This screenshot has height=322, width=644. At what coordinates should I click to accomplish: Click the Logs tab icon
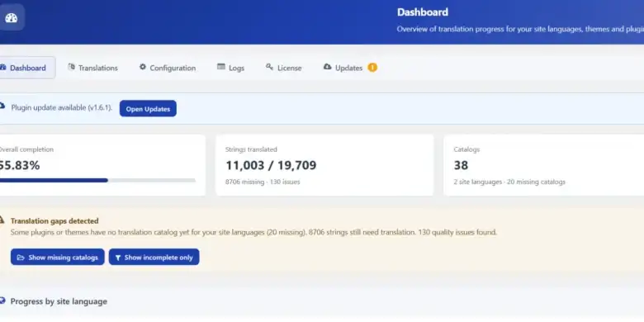tap(221, 67)
